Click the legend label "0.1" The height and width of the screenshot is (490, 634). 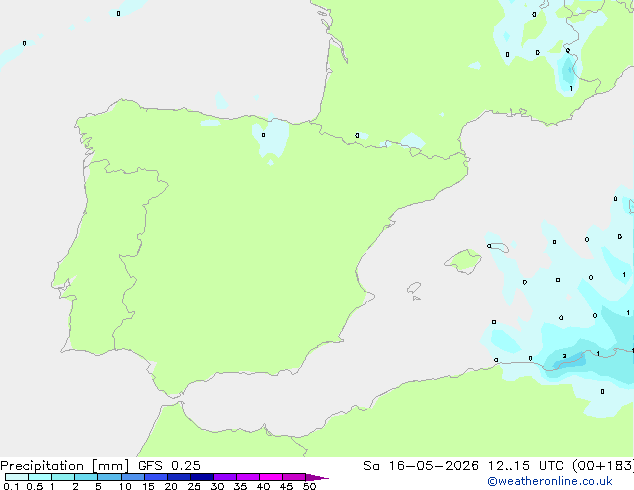click(x=11, y=486)
